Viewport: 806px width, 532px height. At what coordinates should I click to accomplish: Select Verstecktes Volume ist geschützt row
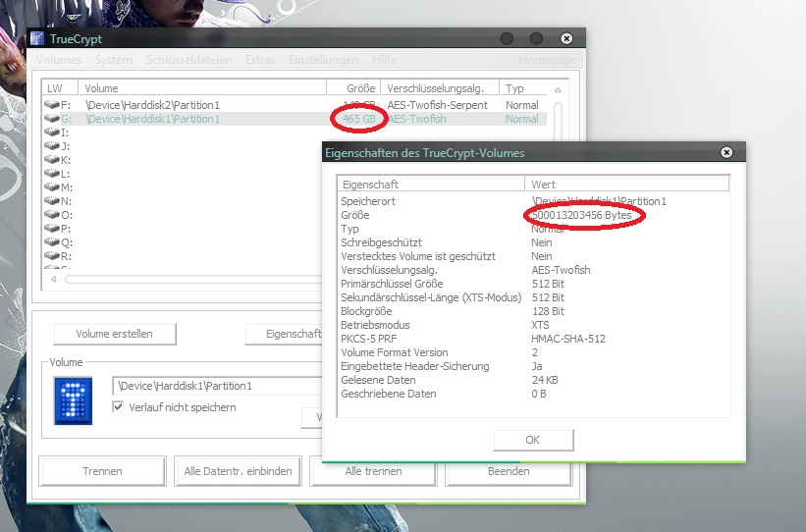coord(533,256)
